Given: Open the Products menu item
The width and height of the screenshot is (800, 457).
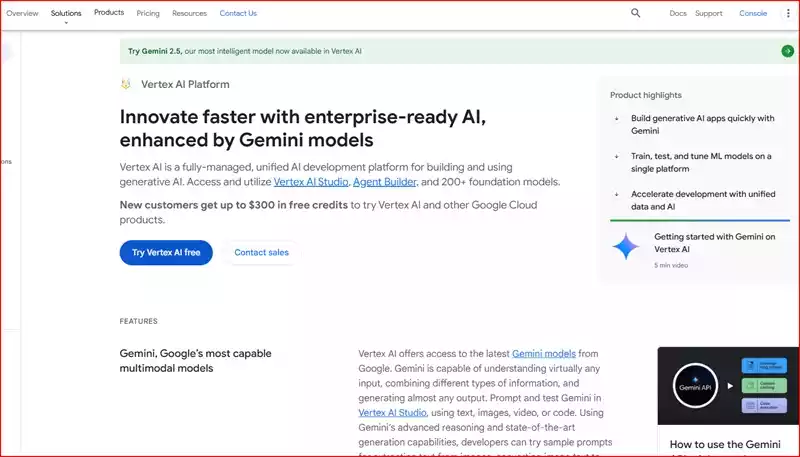Looking at the screenshot, I should [109, 12].
